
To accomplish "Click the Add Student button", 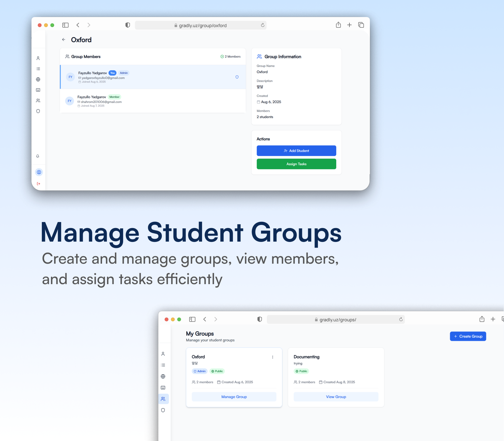I will tap(297, 151).
